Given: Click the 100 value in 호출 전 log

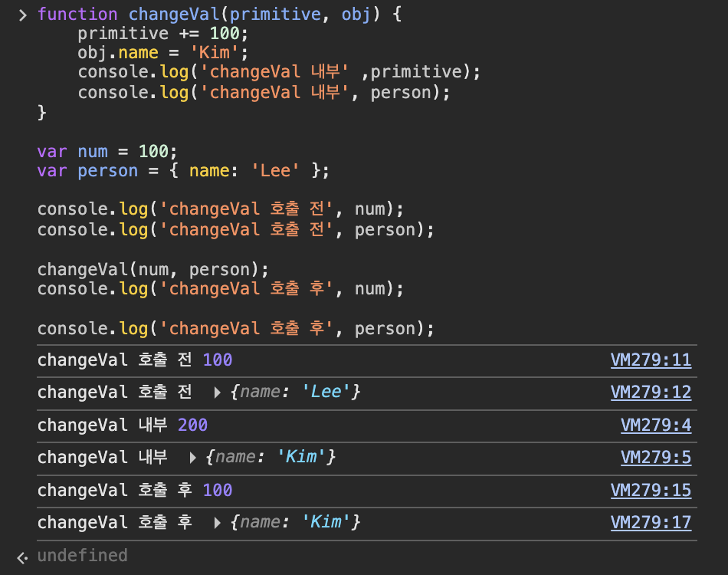Looking at the screenshot, I should click(x=218, y=360).
